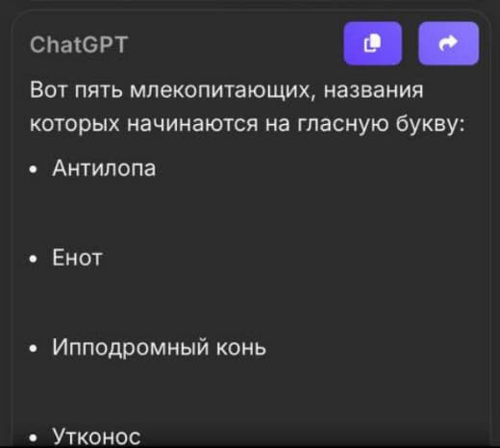Click the word пять in the intro
500x448 pixels.
tap(98, 90)
